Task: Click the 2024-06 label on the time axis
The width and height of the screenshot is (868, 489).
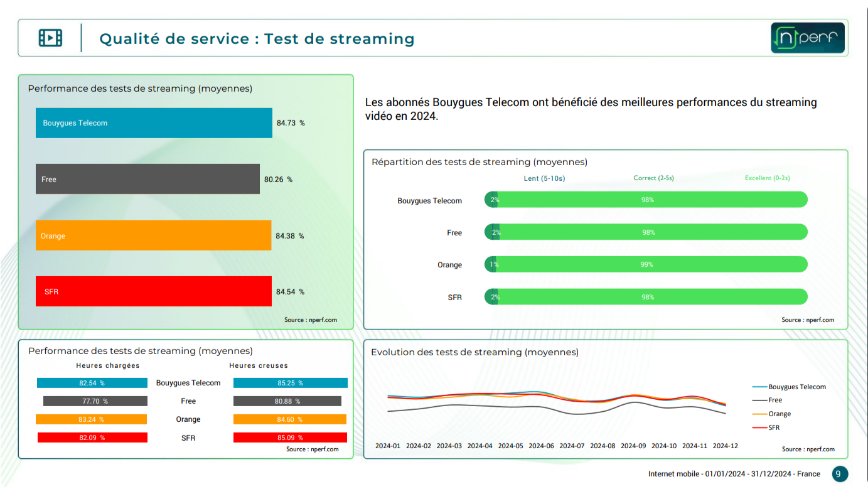Action: click(541, 446)
